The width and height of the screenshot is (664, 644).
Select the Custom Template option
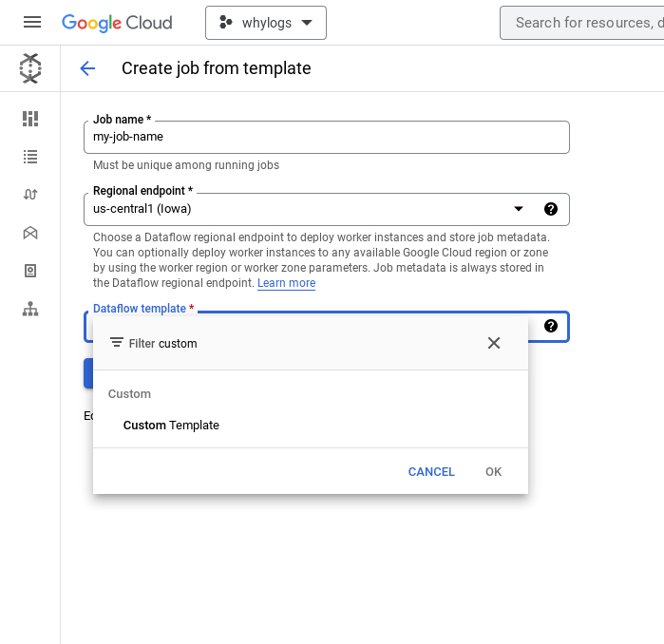tap(311, 426)
